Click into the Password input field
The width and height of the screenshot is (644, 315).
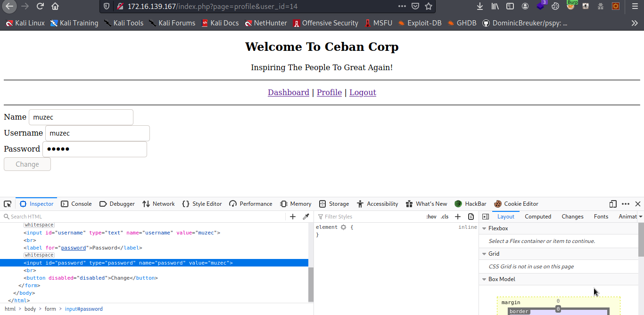pyautogui.click(x=95, y=149)
